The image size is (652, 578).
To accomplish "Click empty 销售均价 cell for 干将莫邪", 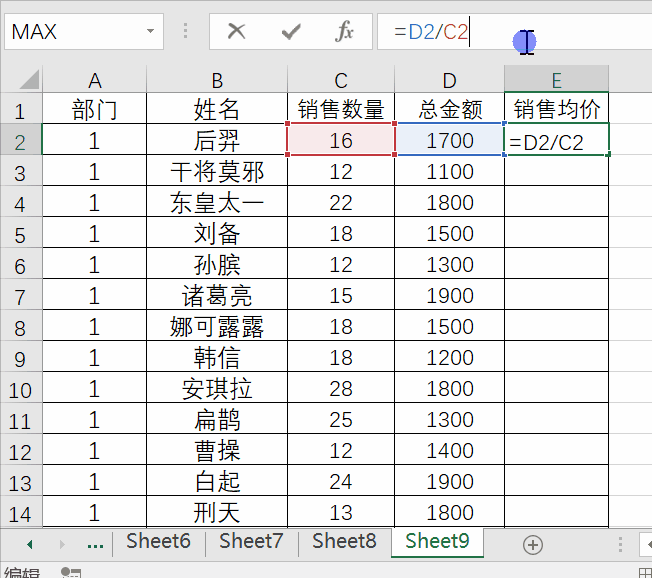I will [x=556, y=171].
